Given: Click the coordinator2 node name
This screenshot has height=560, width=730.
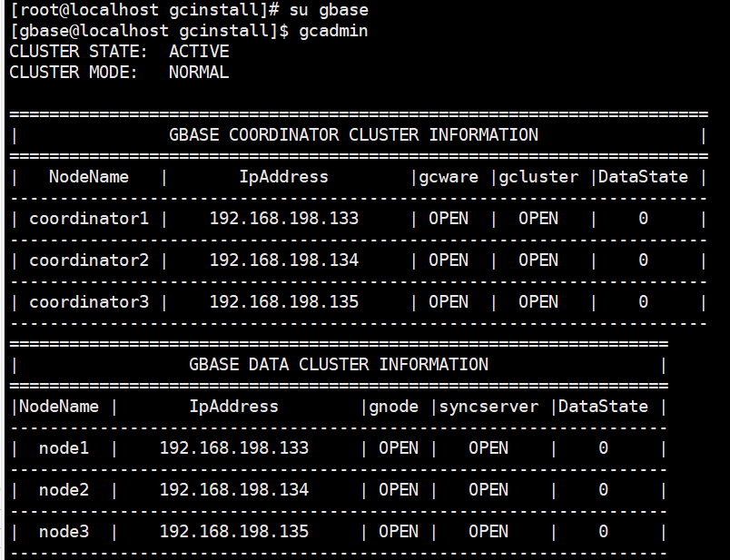Looking at the screenshot, I should pos(89,260).
